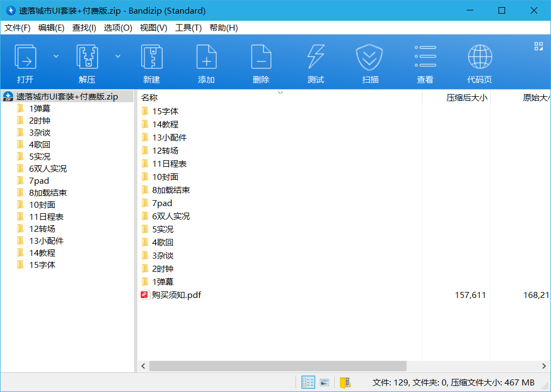Select 10封面 folder in the tree
Screen dimensions: 551x392
click(42, 204)
